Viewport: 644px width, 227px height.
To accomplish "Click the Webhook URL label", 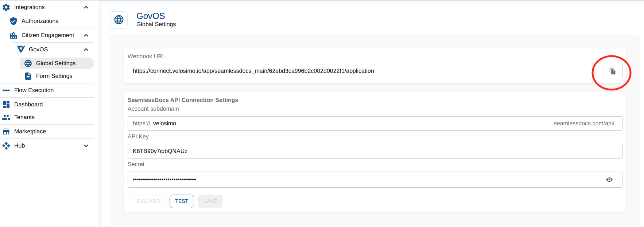I will click(146, 56).
